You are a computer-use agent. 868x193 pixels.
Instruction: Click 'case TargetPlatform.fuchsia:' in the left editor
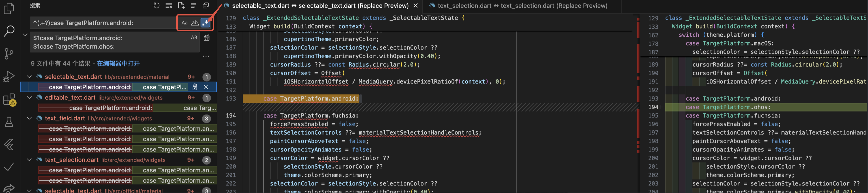[x=311, y=116]
